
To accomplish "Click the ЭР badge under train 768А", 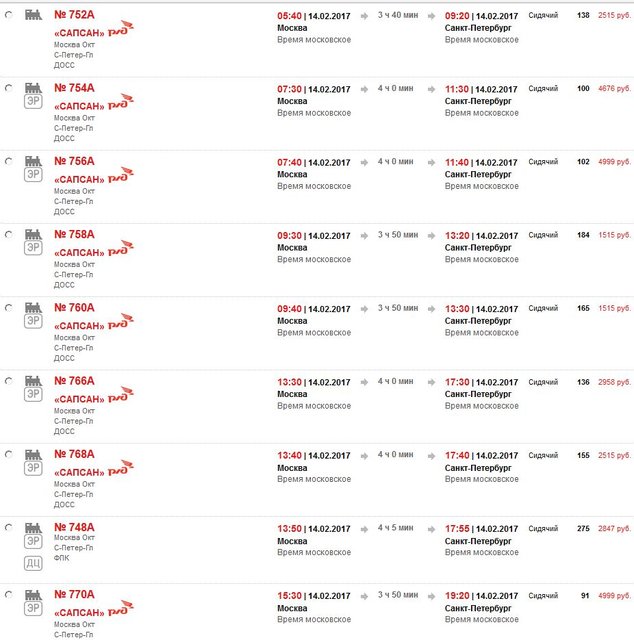I will (33, 470).
